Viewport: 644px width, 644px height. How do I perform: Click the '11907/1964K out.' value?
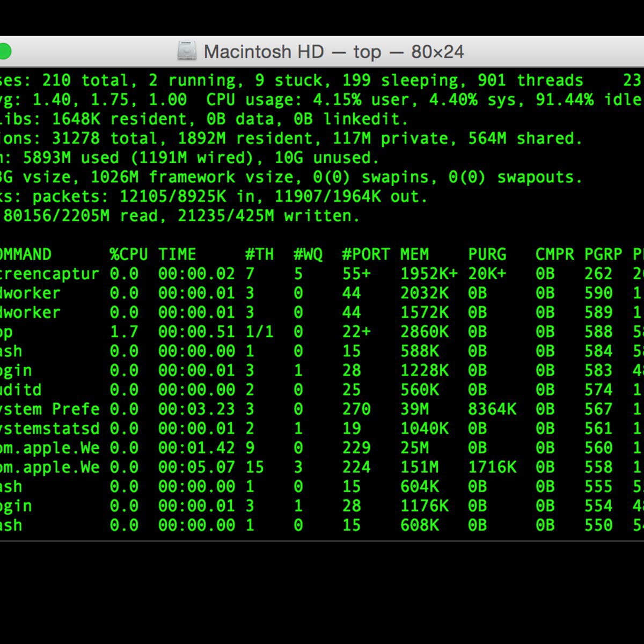pyautogui.click(x=351, y=196)
